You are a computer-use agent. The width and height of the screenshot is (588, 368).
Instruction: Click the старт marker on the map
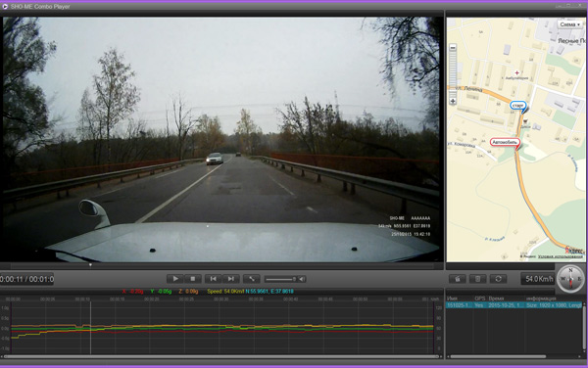(517, 106)
